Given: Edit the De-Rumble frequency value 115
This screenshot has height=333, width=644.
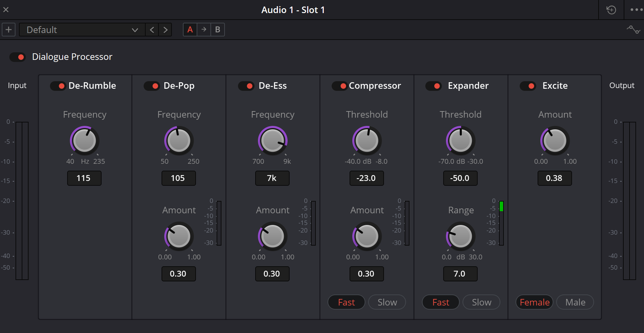Looking at the screenshot, I should pyautogui.click(x=84, y=178).
